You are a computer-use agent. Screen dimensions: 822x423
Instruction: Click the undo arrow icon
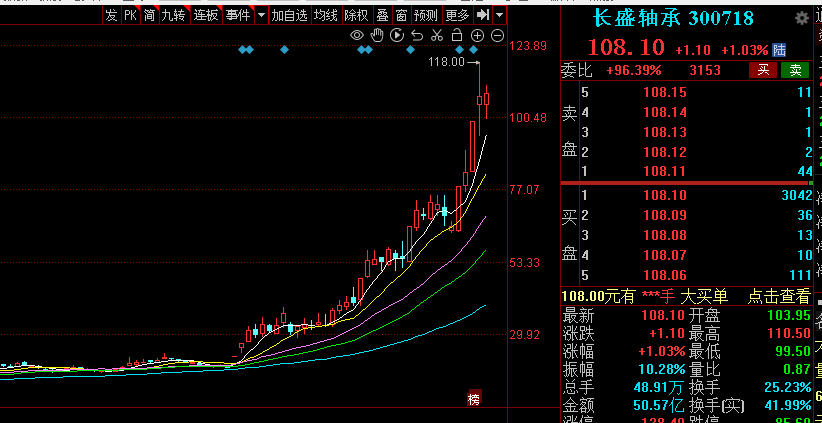(x=417, y=35)
